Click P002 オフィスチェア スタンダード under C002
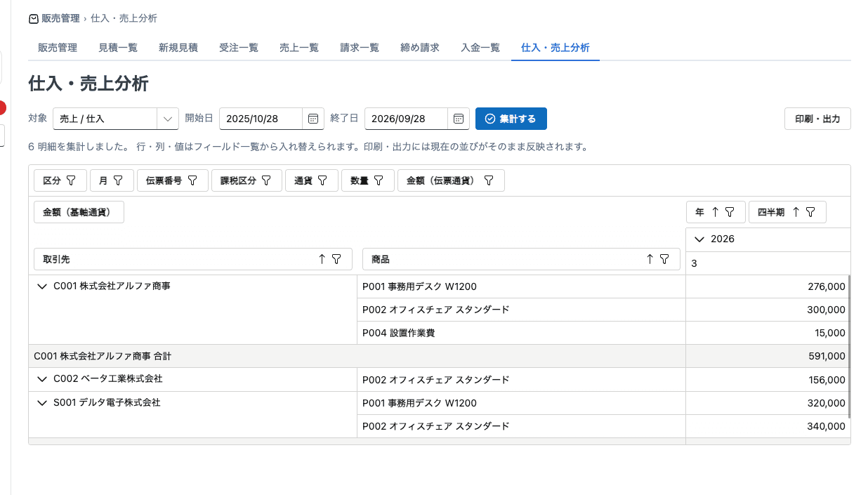The image size is (868, 495). 521,379
